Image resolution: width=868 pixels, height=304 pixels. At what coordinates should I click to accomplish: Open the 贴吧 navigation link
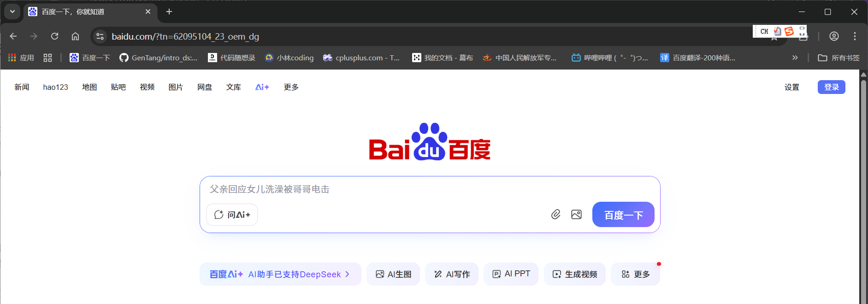(x=118, y=87)
